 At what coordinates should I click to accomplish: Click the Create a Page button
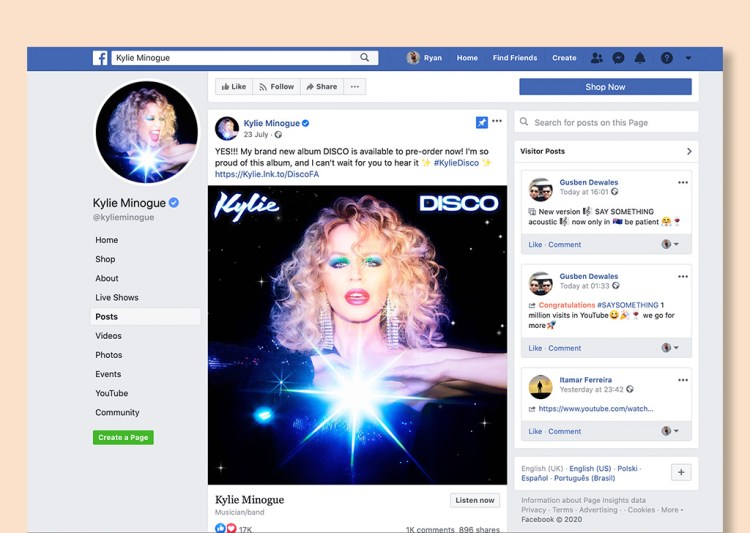(123, 437)
